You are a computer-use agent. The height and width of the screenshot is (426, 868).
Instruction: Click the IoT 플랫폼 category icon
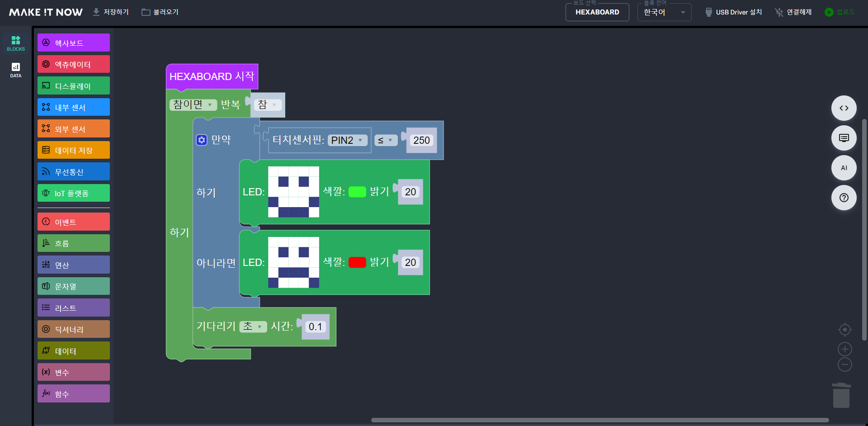tap(46, 193)
